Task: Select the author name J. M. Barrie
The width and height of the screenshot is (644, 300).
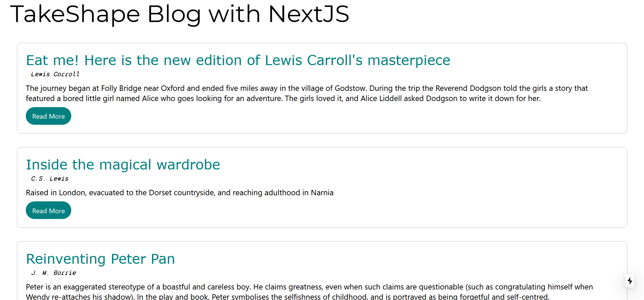Action: (x=54, y=273)
